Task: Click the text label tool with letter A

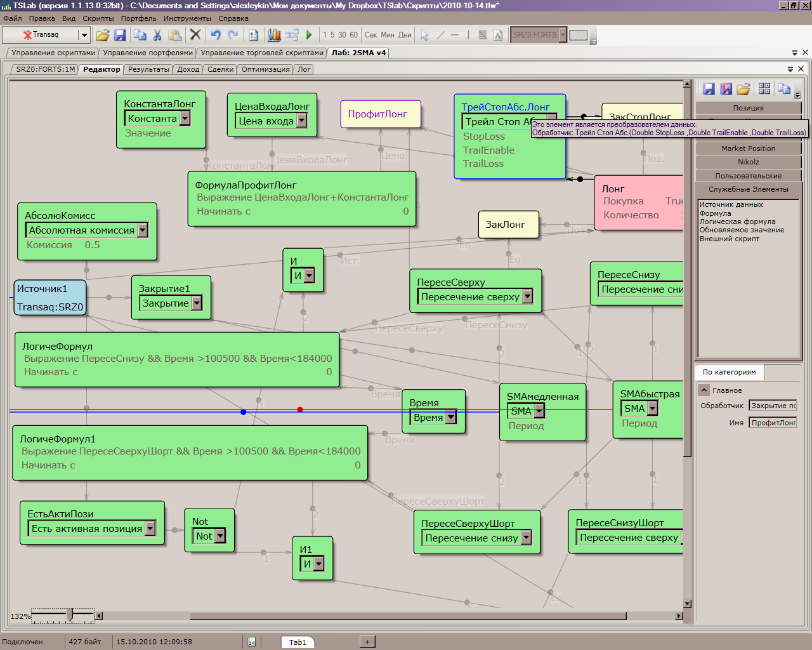Action: pyautogui.click(x=498, y=35)
